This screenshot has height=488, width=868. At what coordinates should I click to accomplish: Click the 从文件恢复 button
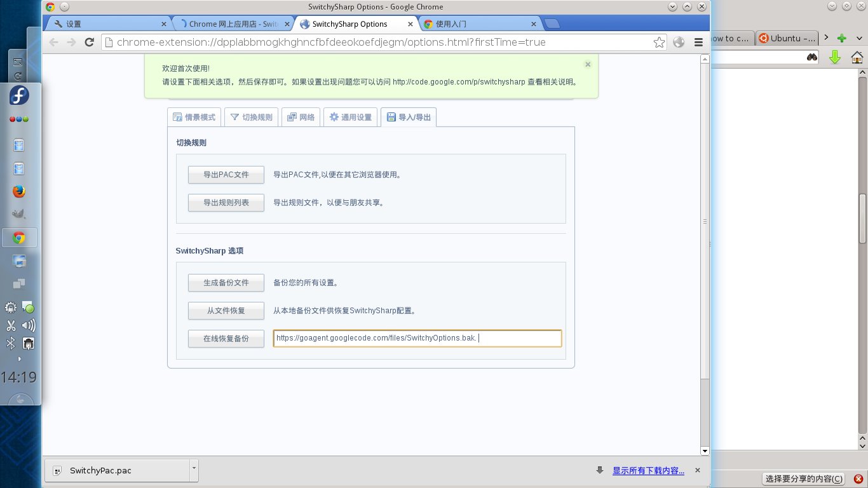226,311
